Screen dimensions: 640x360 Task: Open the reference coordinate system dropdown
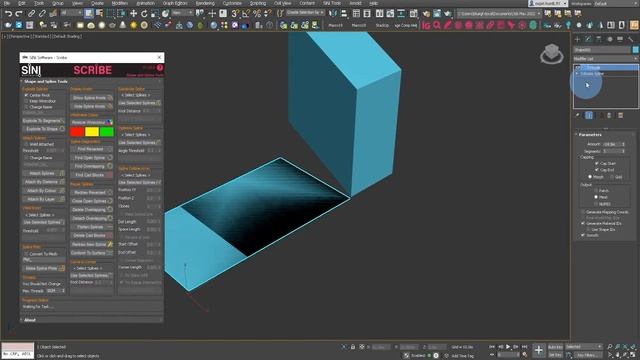182,13
